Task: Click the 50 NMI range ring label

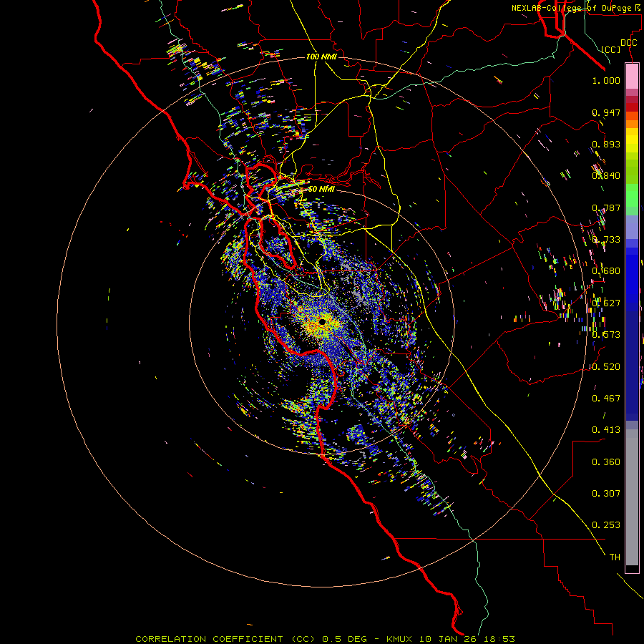Action: click(x=321, y=189)
